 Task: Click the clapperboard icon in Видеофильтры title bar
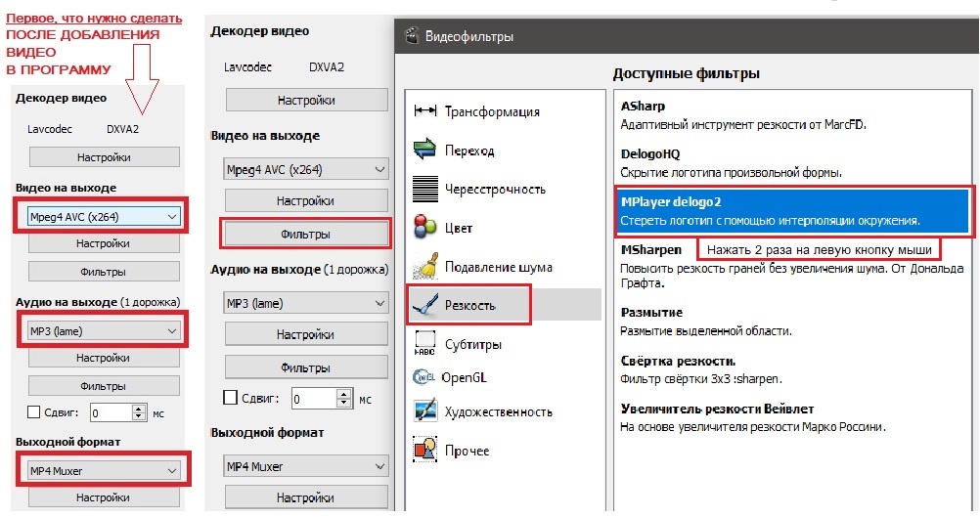tap(411, 35)
